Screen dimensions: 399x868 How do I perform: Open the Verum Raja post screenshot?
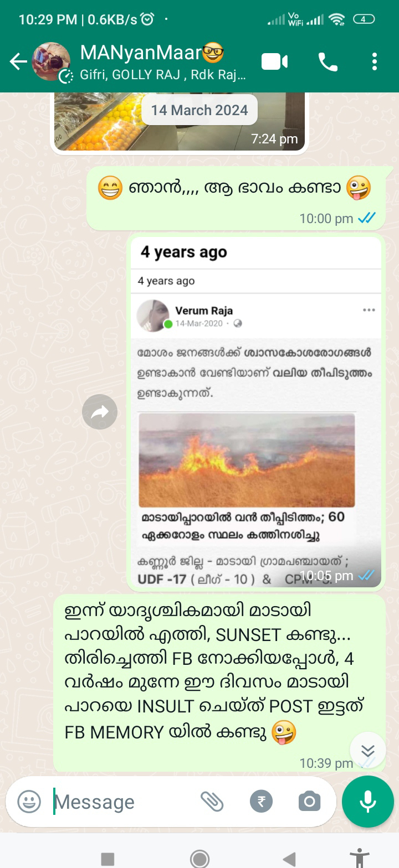(256, 412)
